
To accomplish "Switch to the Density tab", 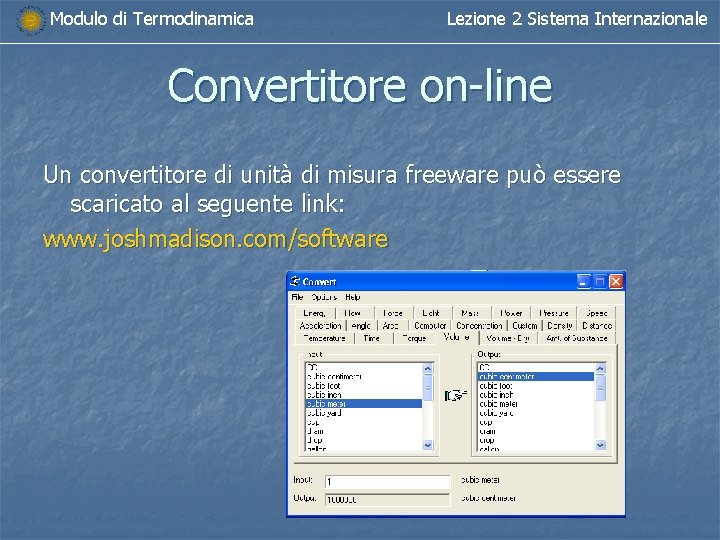I will [560, 326].
